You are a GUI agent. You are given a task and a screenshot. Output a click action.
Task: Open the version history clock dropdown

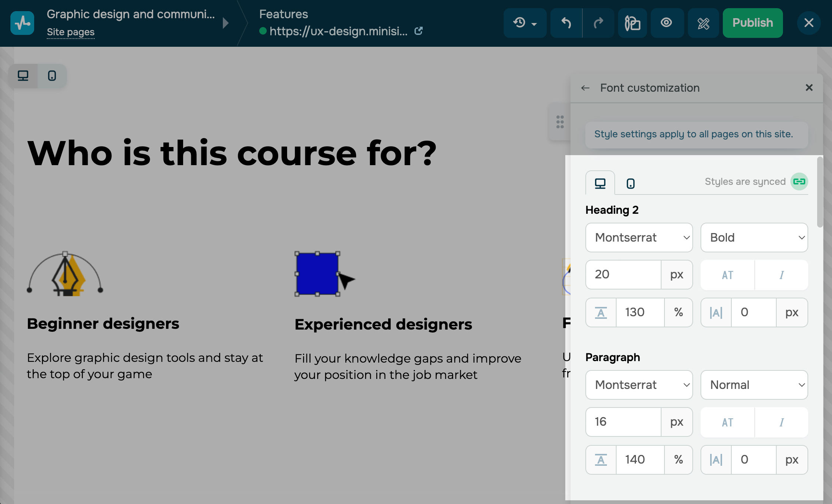pyautogui.click(x=525, y=23)
